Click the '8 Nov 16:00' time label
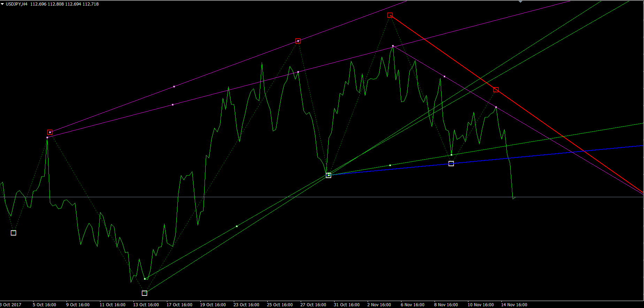Screen dimensions: 644x308 pos(446,305)
